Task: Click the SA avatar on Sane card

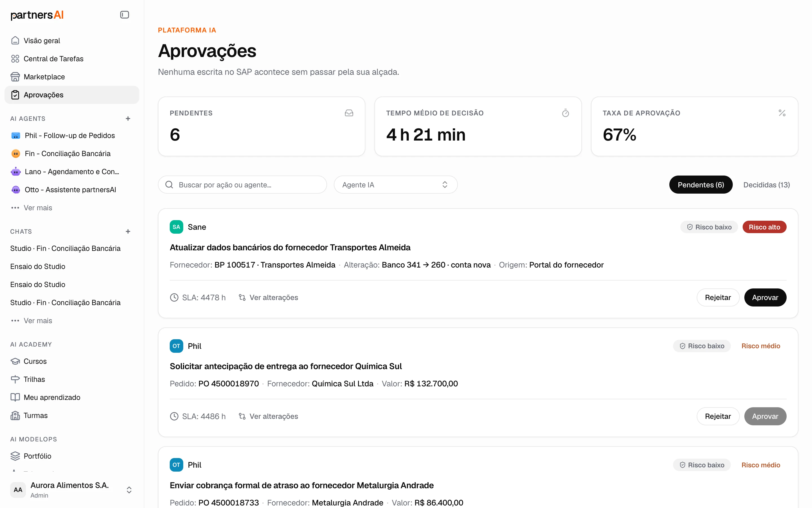Action: pos(176,227)
